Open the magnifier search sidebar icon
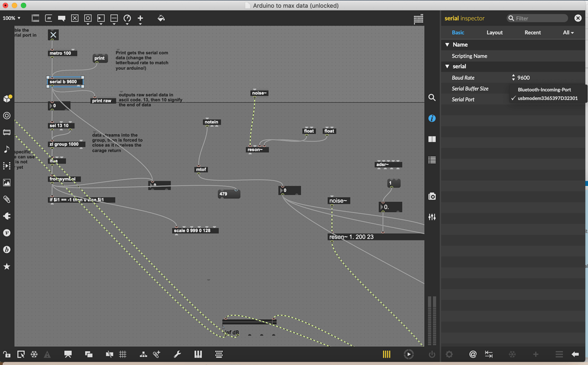The image size is (588, 365). (432, 98)
